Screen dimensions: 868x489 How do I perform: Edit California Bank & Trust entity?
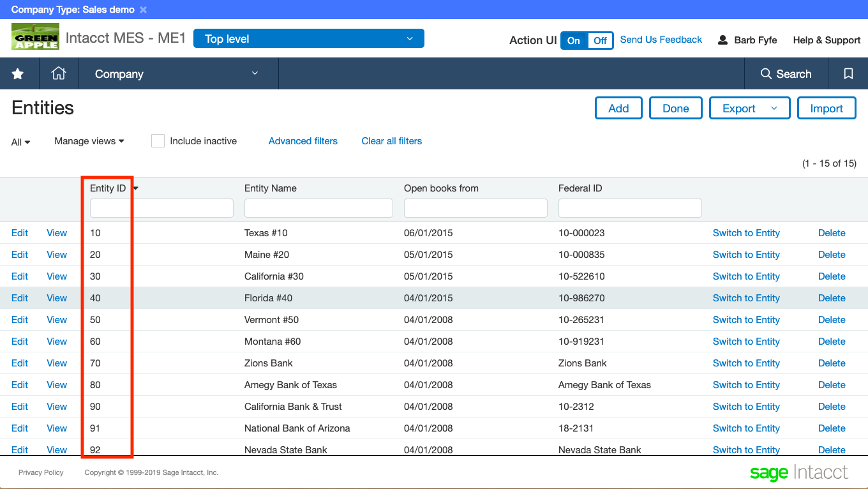click(20, 407)
